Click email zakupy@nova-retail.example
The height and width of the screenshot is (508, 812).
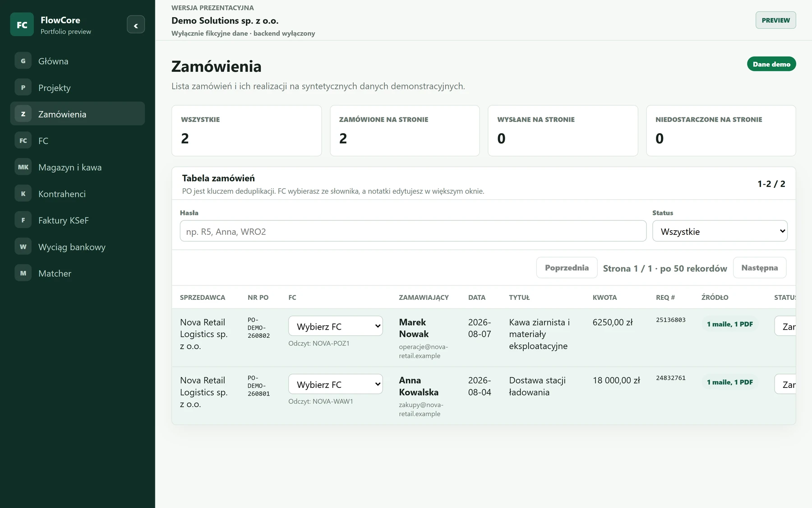(x=421, y=409)
